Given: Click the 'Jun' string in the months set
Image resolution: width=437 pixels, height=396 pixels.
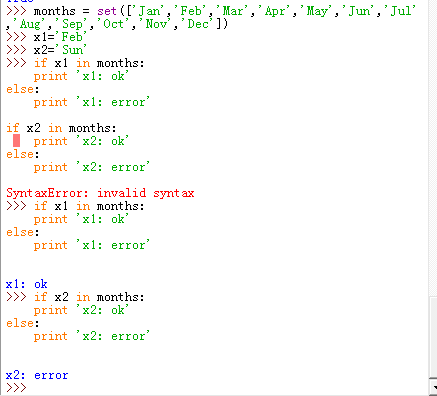Looking at the screenshot, I should point(359,11).
